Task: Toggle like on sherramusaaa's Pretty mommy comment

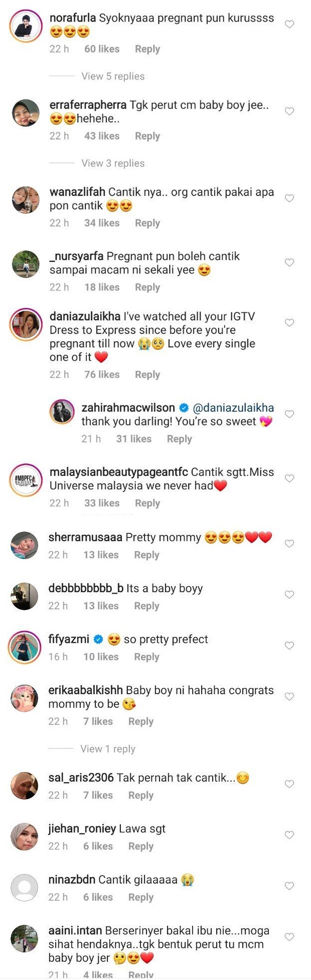Action: coord(289,543)
